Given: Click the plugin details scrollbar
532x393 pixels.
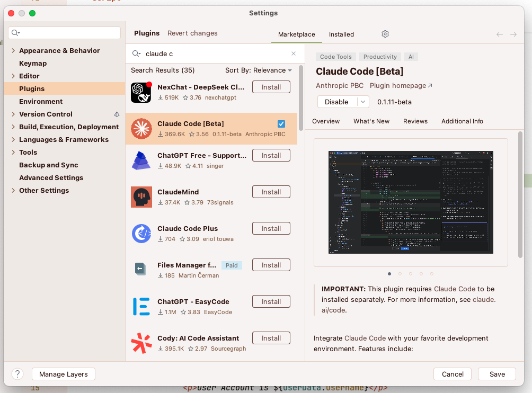Looking at the screenshot, I should pyautogui.click(x=520, y=195).
